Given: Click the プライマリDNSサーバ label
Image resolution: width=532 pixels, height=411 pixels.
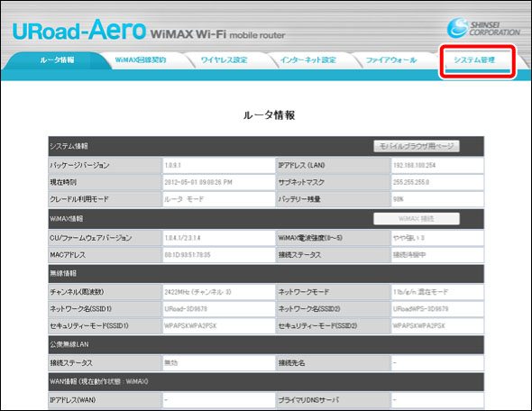Looking at the screenshot, I should point(308,400).
